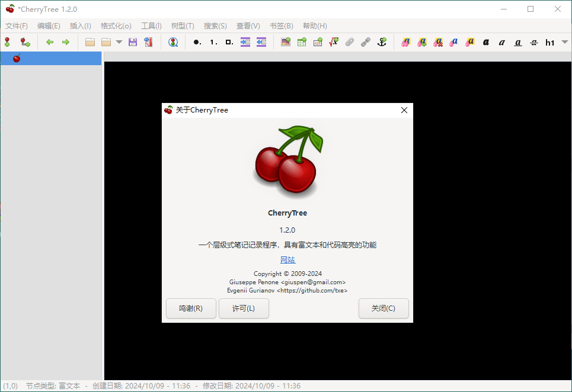Toggle the bulleted list
Viewport: 572px width, 392px height.
point(196,42)
